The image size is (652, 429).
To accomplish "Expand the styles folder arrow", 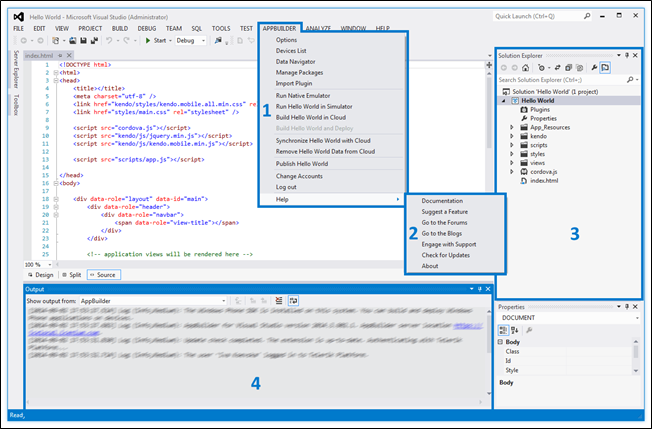I will click(512, 154).
